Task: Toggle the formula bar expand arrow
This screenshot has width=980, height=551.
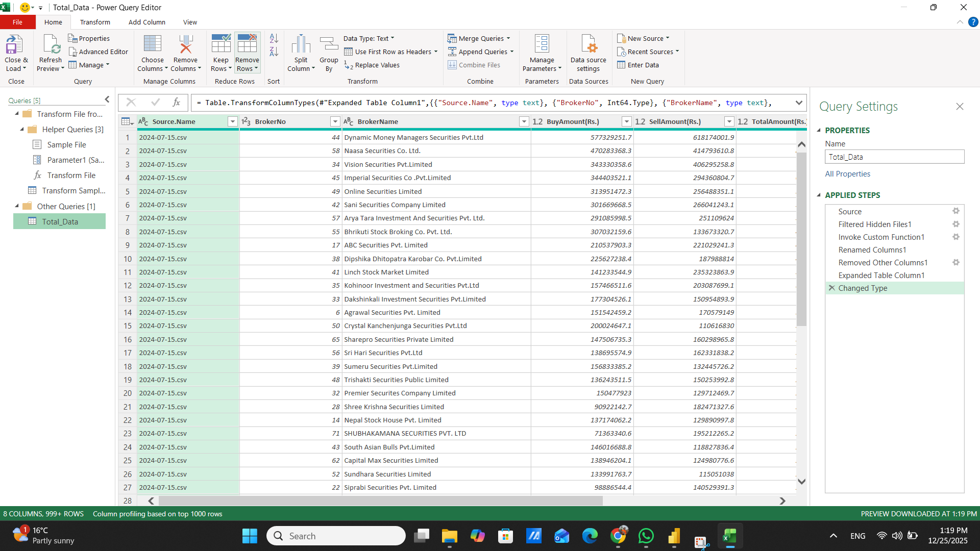Action: [x=799, y=103]
